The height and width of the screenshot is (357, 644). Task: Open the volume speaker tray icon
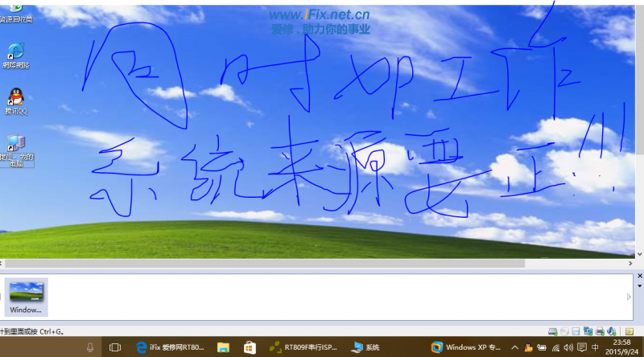click(568, 347)
